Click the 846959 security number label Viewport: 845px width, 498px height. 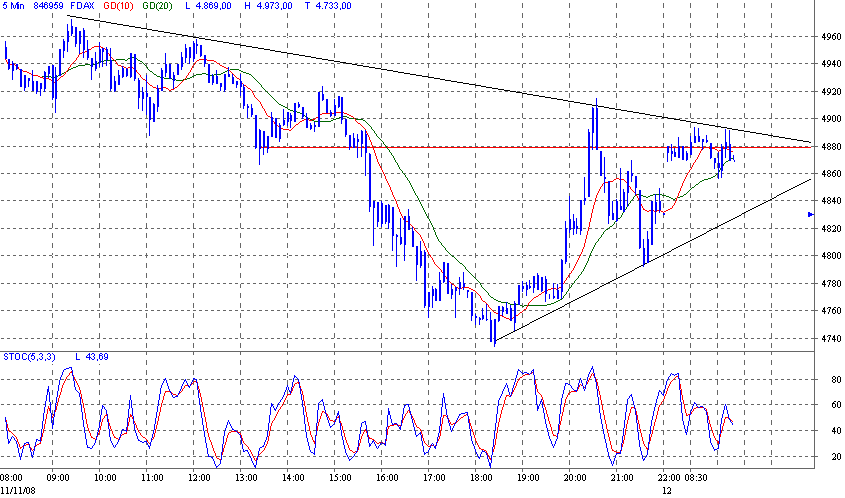tap(48, 6)
